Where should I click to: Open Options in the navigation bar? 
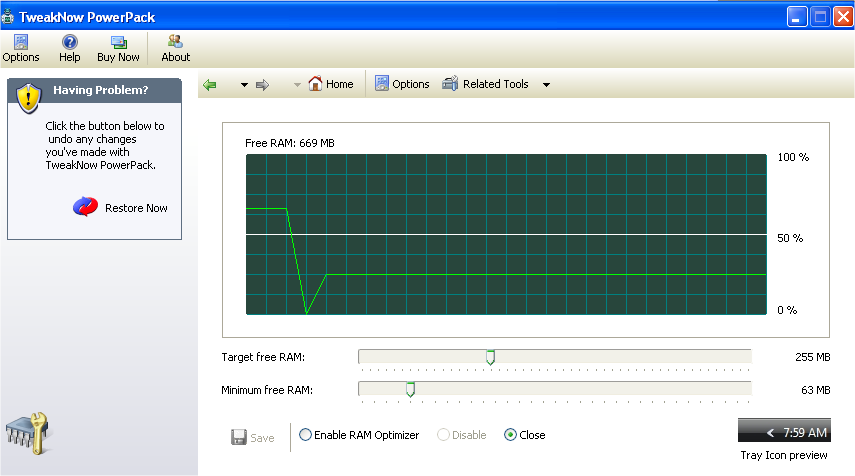402,84
